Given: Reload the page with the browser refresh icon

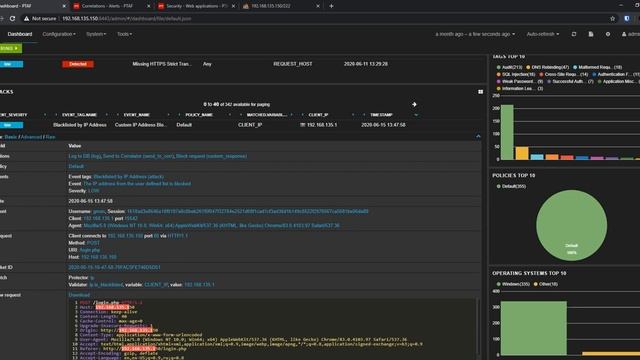Looking at the screenshot, I should (12, 18).
